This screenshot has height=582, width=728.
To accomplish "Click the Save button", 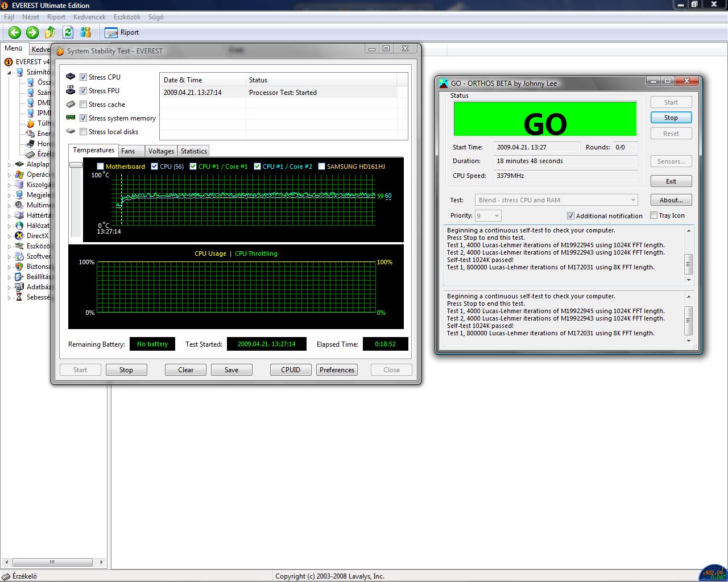I will pyautogui.click(x=231, y=370).
